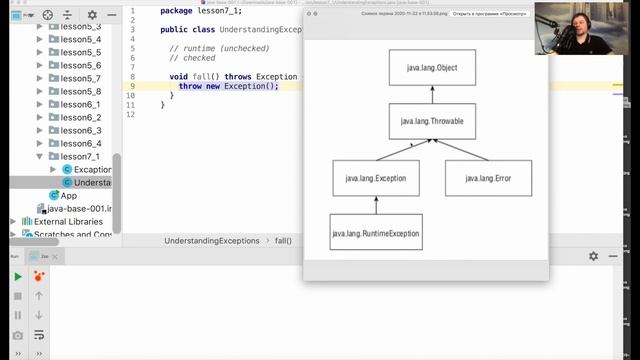Click 'Open in Preview' button in image window

[x=489, y=14]
